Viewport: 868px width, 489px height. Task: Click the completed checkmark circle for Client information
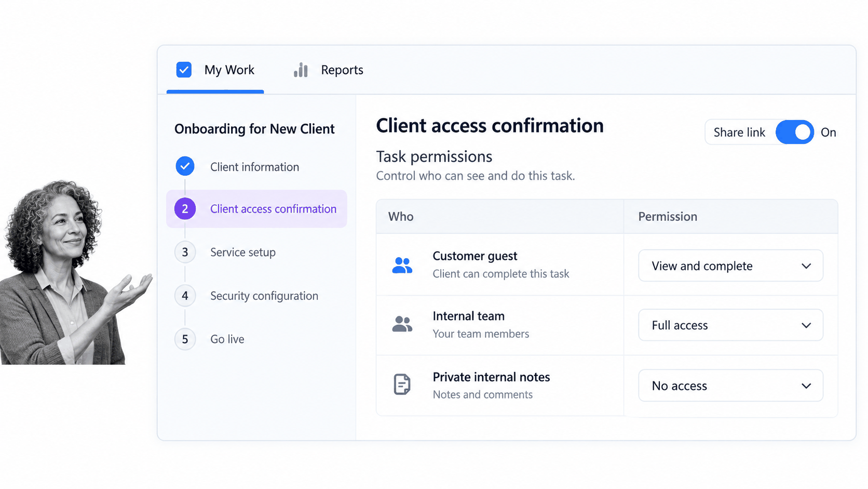tap(185, 166)
